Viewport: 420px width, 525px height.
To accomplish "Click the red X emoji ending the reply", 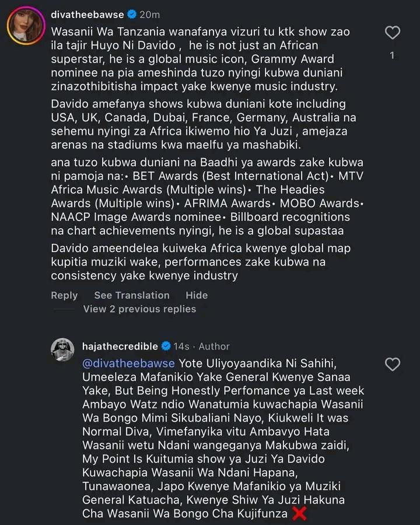I will coord(299,514).
